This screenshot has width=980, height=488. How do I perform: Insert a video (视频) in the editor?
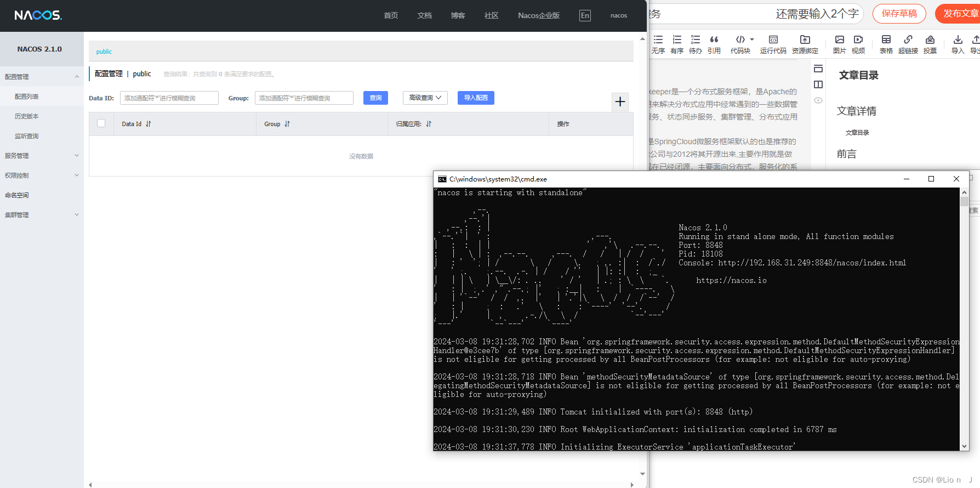[858, 44]
